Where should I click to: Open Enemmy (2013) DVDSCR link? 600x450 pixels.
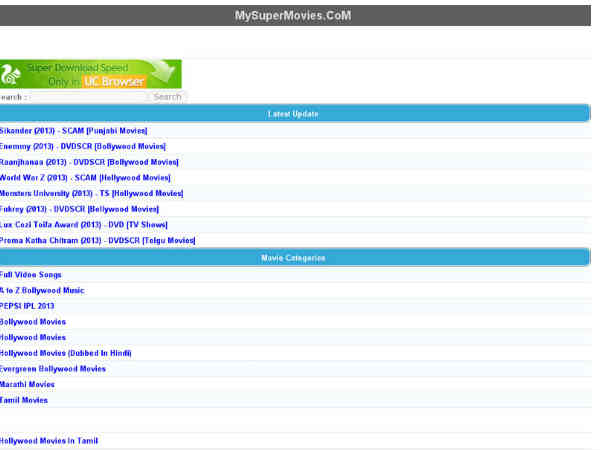coord(81,146)
